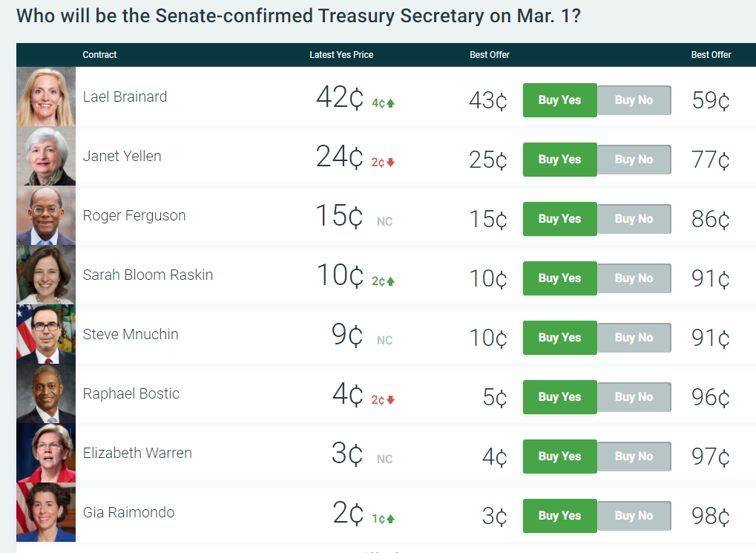This screenshot has height=553, width=756.
Task: Click green up arrow for Gia Raimondo
Action: click(x=391, y=519)
